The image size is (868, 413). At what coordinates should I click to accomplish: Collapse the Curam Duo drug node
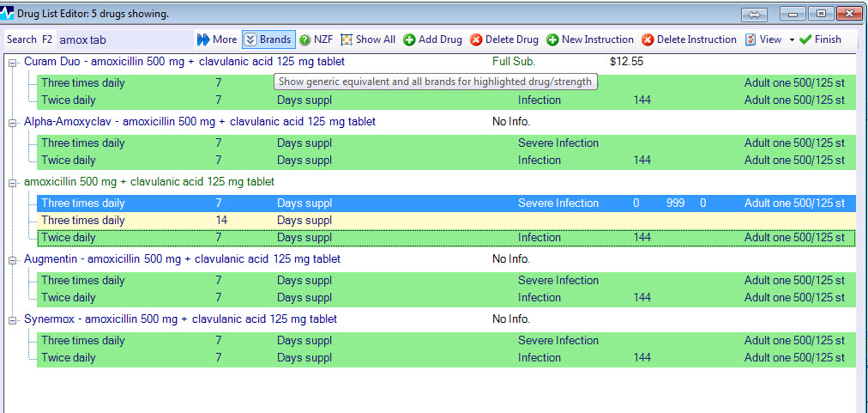[13, 63]
